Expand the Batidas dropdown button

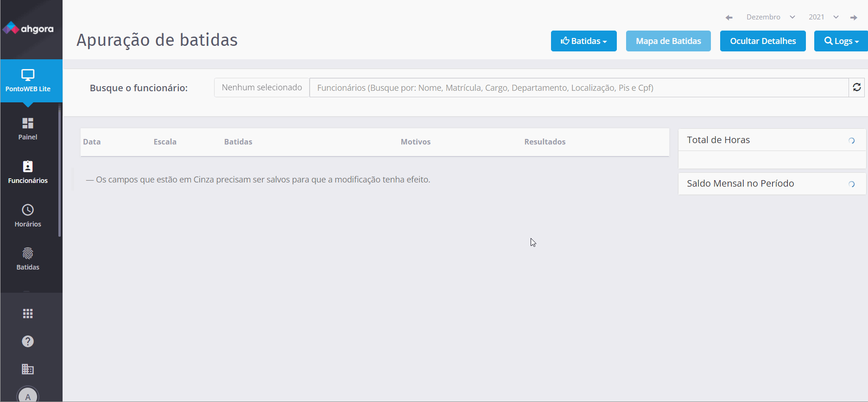tap(584, 41)
